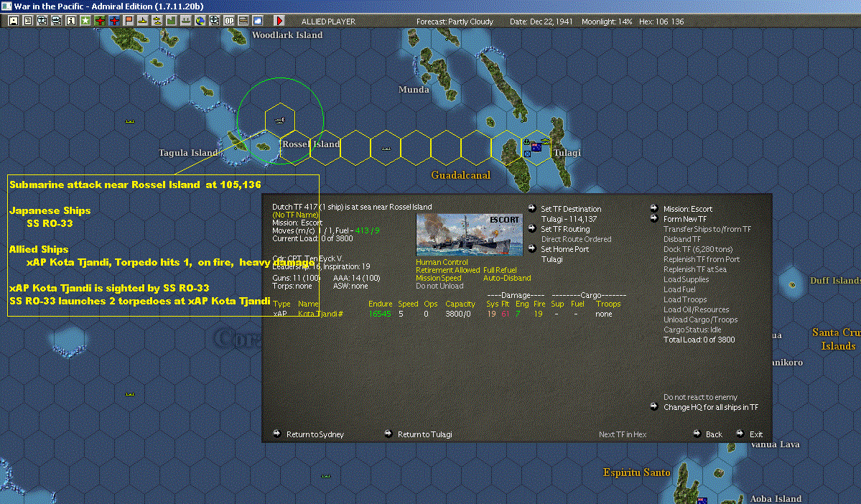The height and width of the screenshot is (504, 861).
Task: Click Next TF in Hex
Action: (622, 434)
